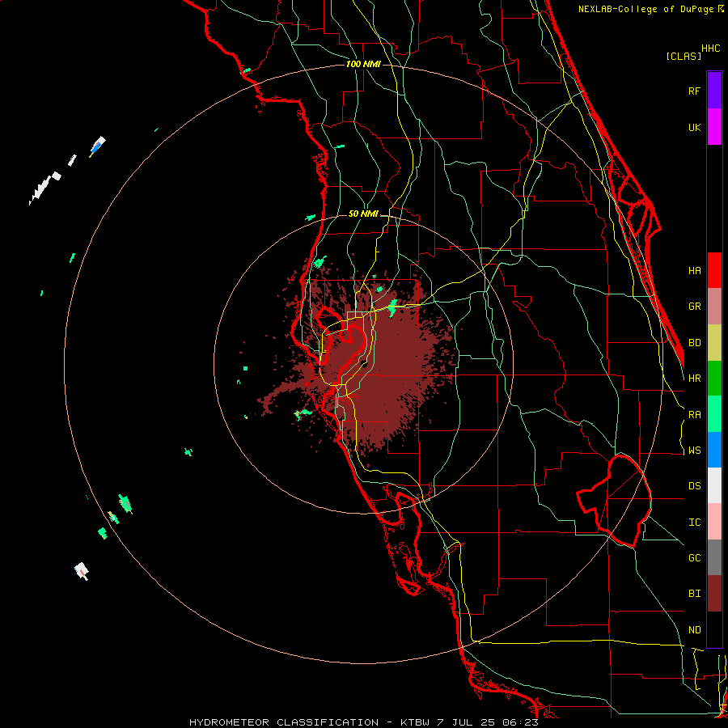Click the 'GC' legend label
This screenshot has height=728, width=728.
tap(694, 558)
